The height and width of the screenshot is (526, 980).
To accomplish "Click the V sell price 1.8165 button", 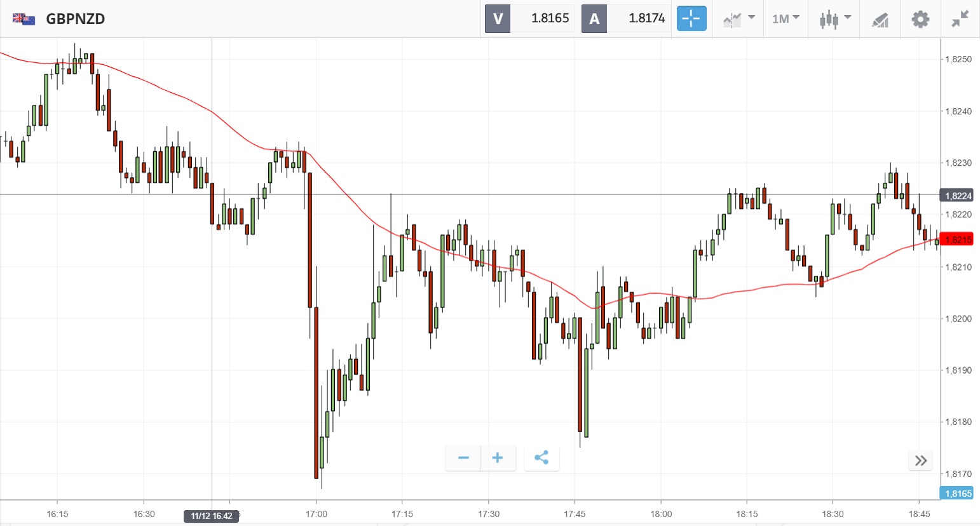I will 529,18.
